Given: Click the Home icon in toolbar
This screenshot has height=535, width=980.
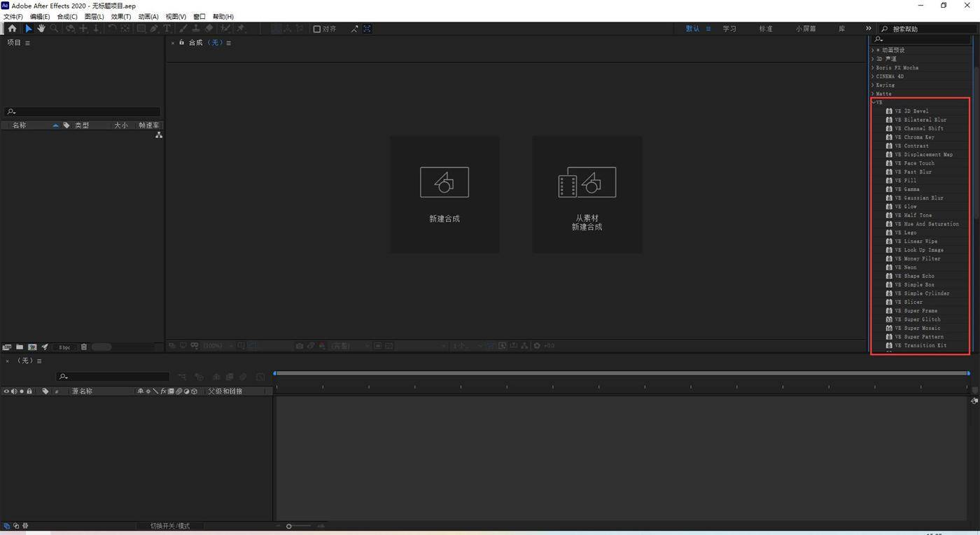Looking at the screenshot, I should (x=12, y=29).
